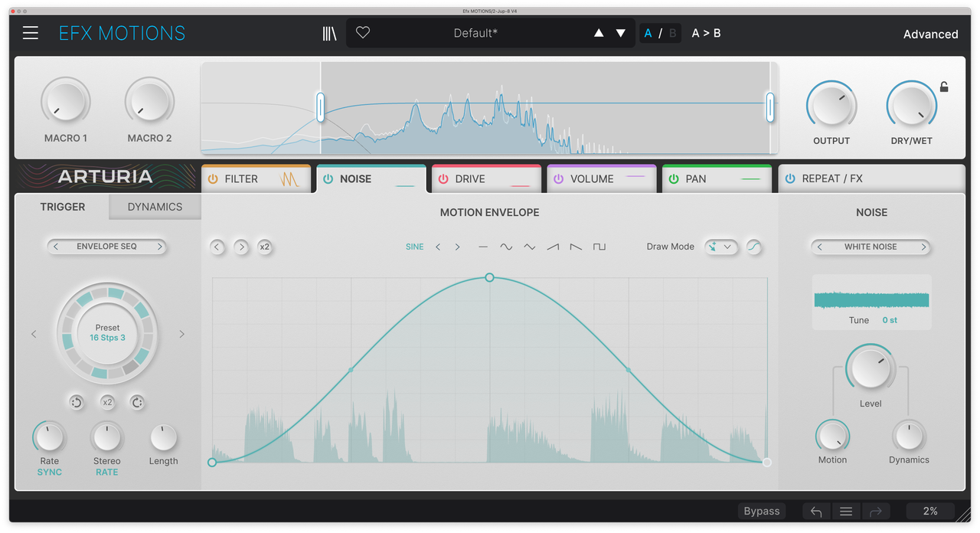Open the Default* preset name menu
980x533 pixels.
click(475, 33)
